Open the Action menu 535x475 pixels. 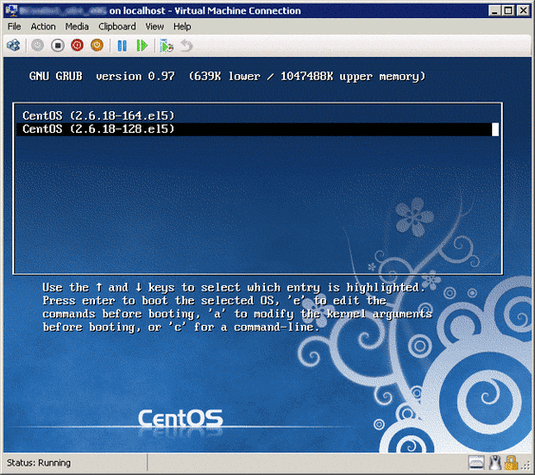coord(43,27)
